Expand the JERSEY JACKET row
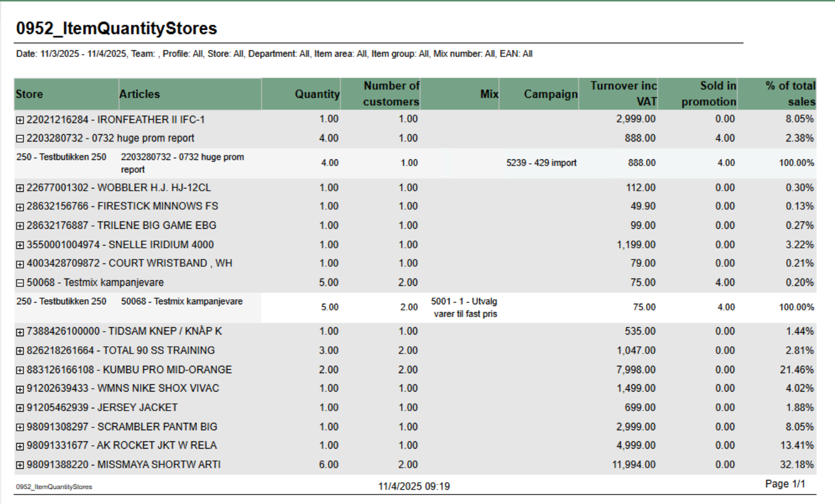 (20, 408)
